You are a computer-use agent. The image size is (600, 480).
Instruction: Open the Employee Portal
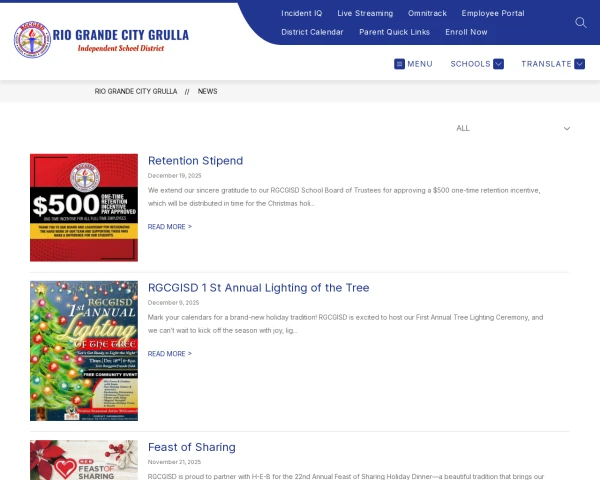click(x=493, y=13)
